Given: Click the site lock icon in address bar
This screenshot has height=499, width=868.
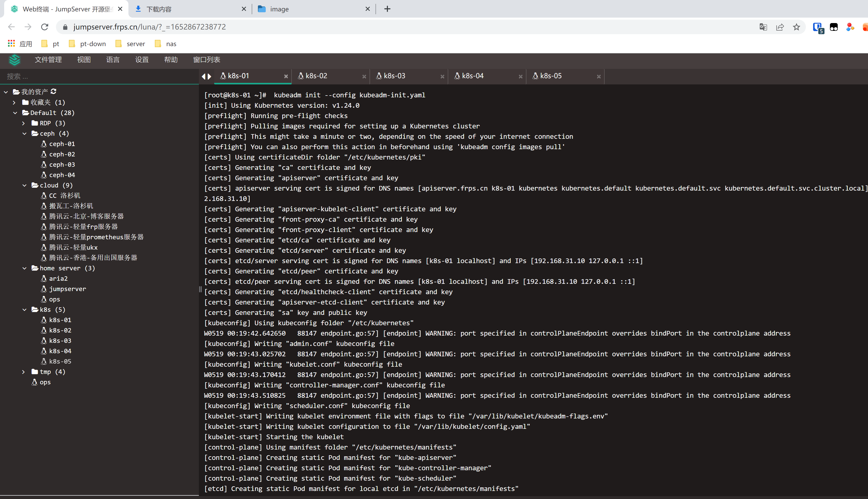Looking at the screenshot, I should [65, 27].
